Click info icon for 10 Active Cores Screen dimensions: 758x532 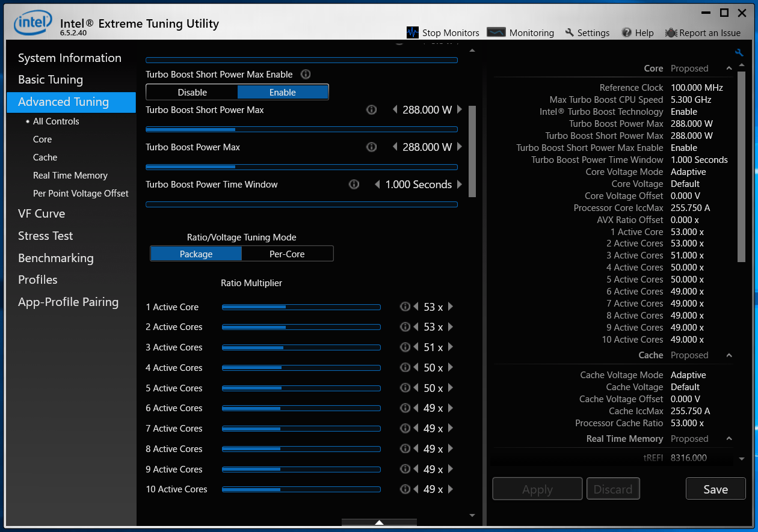(405, 489)
